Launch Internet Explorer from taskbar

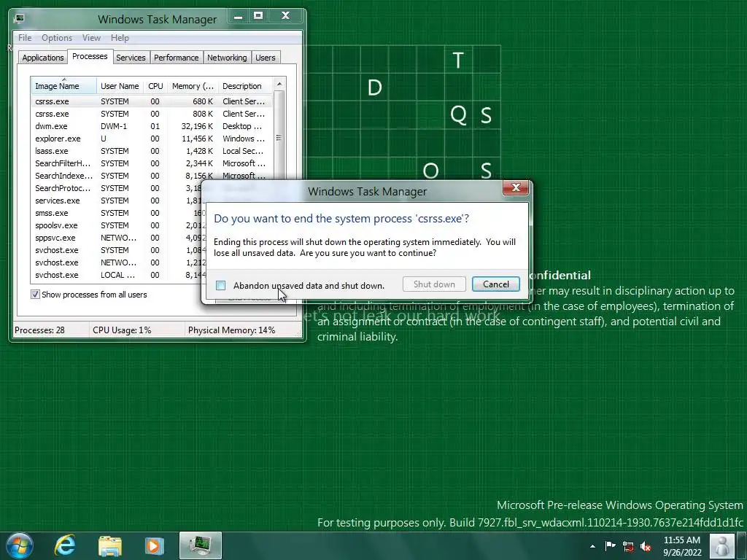[x=65, y=545]
